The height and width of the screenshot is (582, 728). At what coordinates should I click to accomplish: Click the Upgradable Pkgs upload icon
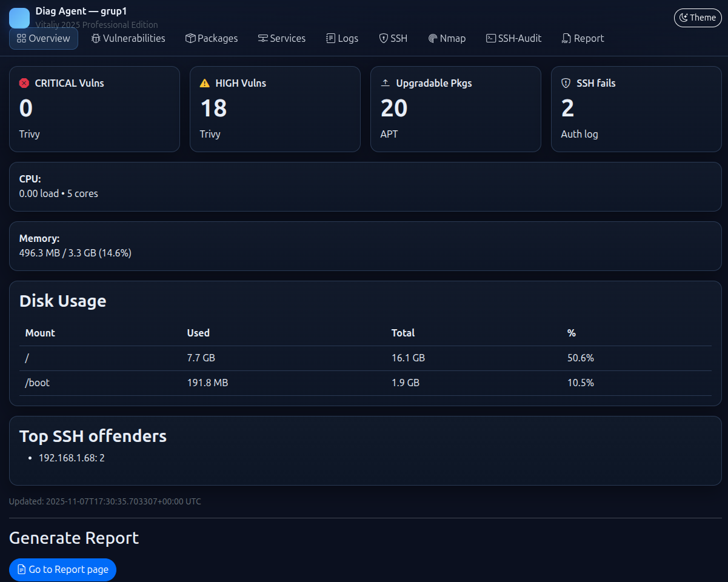385,83
